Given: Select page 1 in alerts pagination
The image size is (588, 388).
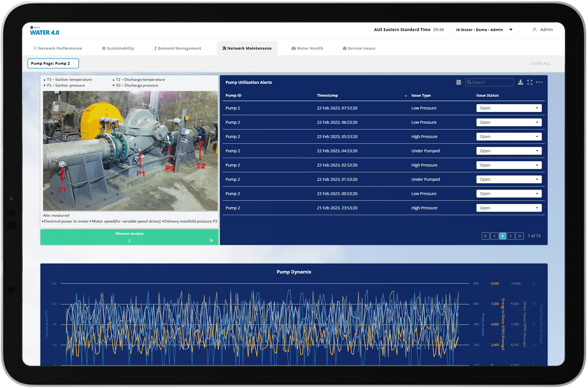Looking at the screenshot, I should [503, 236].
